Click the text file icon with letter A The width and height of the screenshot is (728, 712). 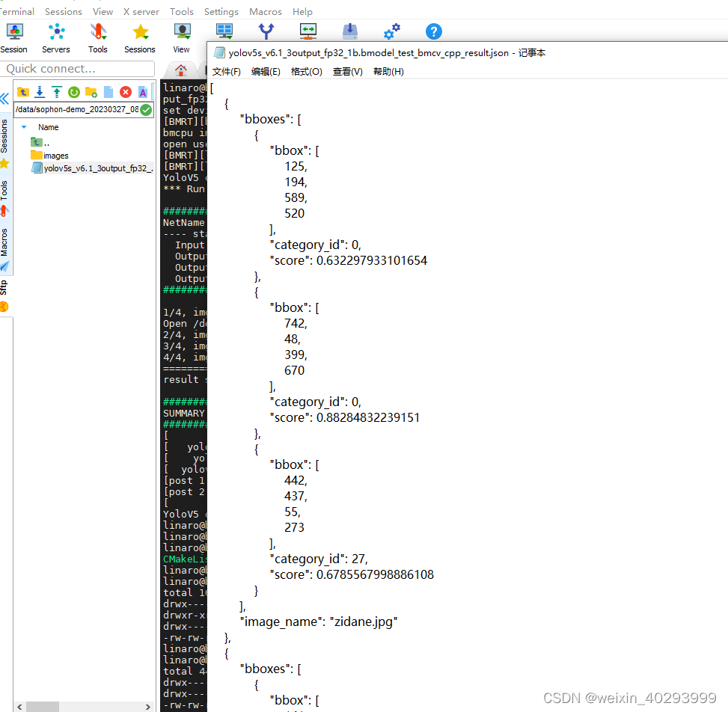pyautogui.click(x=143, y=92)
